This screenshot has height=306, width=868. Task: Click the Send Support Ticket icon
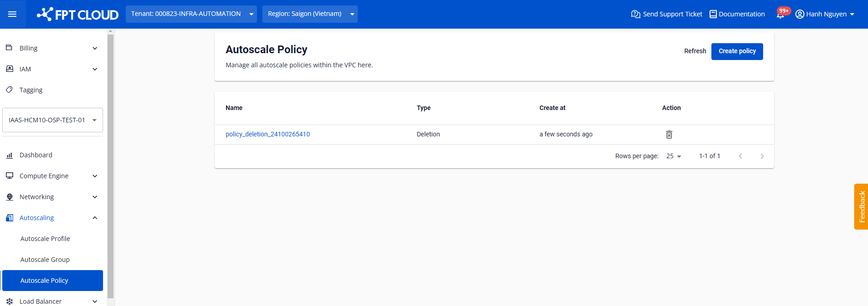coord(636,14)
